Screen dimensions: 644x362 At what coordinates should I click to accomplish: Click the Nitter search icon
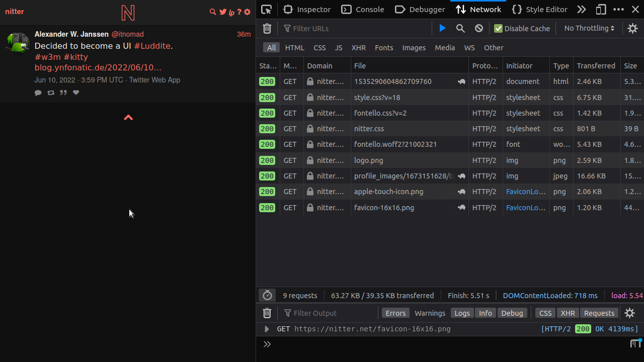pos(213,12)
